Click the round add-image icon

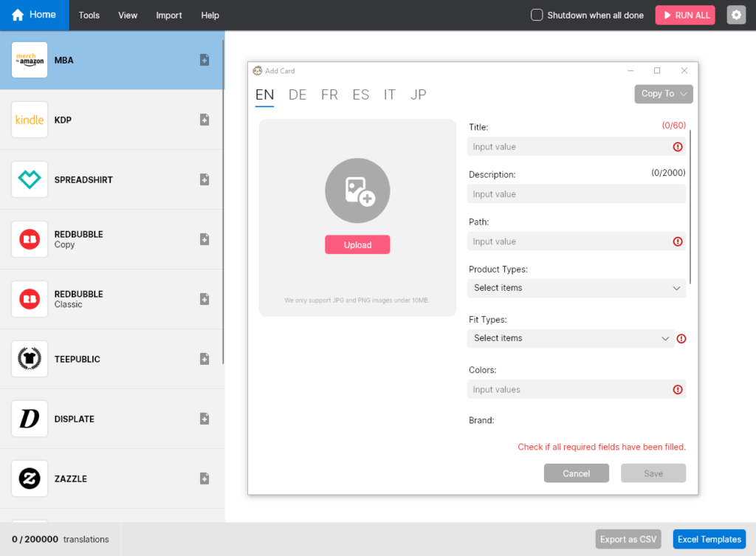click(x=357, y=191)
